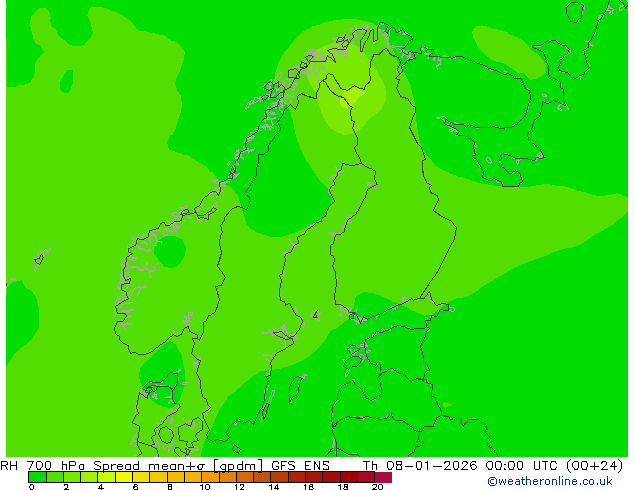Select the pure yellow 5–6 legend swatch
Image resolution: width=634 pixels, height=490 pixels.
tap(124, 477)
